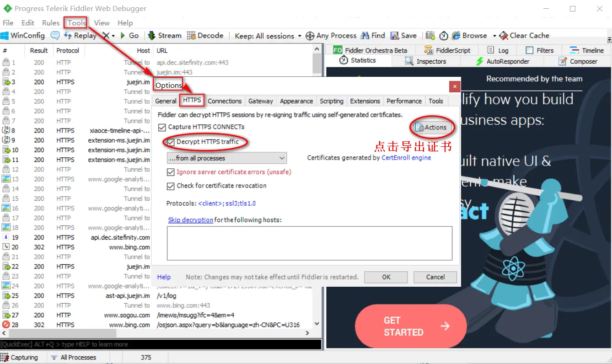Image resolution: width=612 pixels, height=364 pixels.
Task: Toggle Stream mode in toolbar
Action: point(165,36)
